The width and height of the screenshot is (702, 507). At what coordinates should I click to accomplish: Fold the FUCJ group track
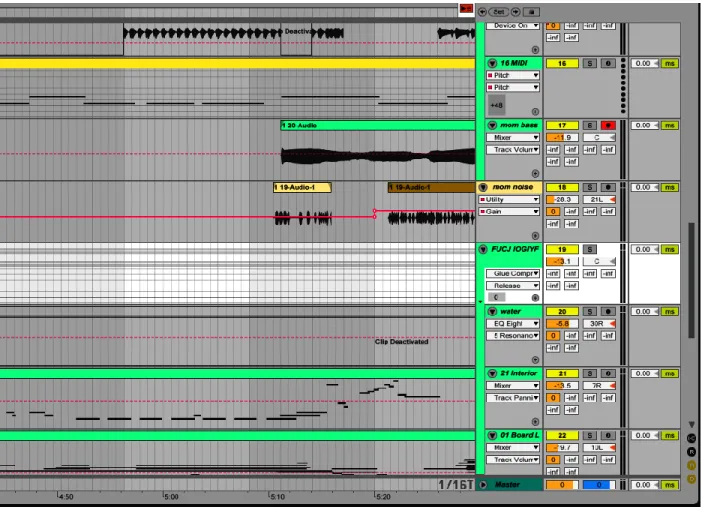(x=483, y=249)
